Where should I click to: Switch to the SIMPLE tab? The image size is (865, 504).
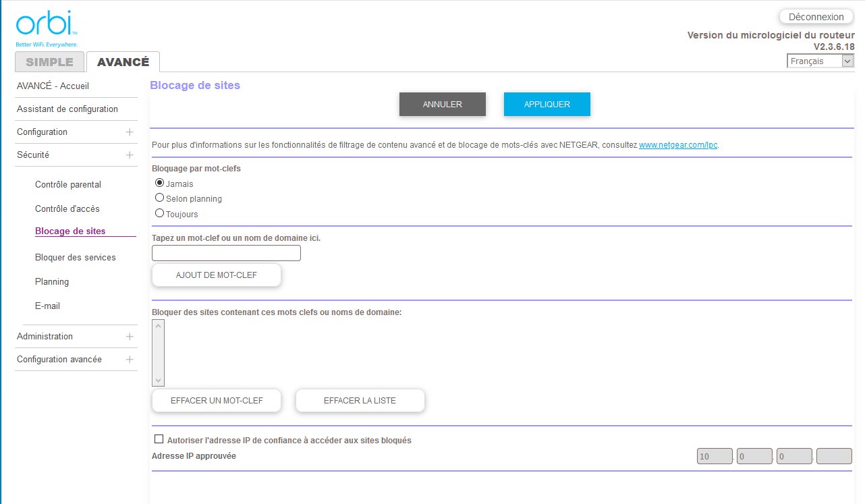pos(49,62)
